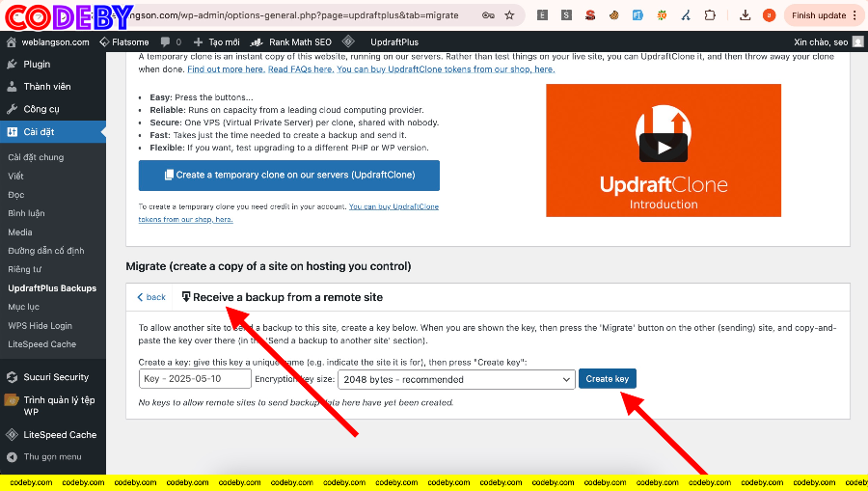
Task: Open the password key icon in address bar
Action: coord(488,15)
